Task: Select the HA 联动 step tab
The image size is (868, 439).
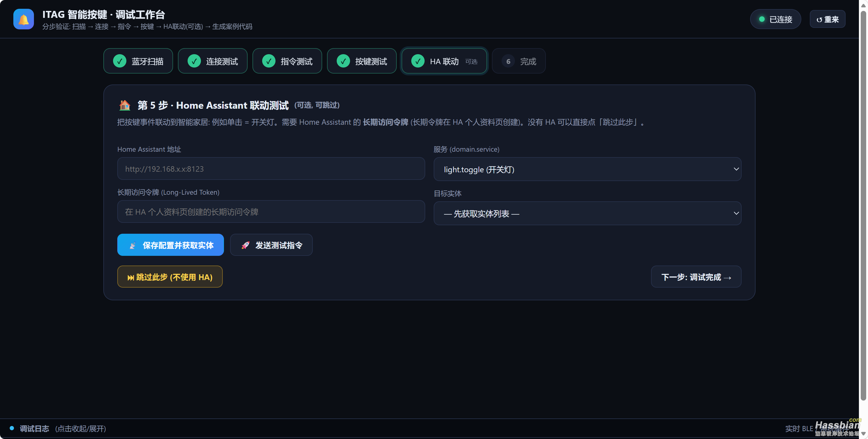Action: pos(444,61)
